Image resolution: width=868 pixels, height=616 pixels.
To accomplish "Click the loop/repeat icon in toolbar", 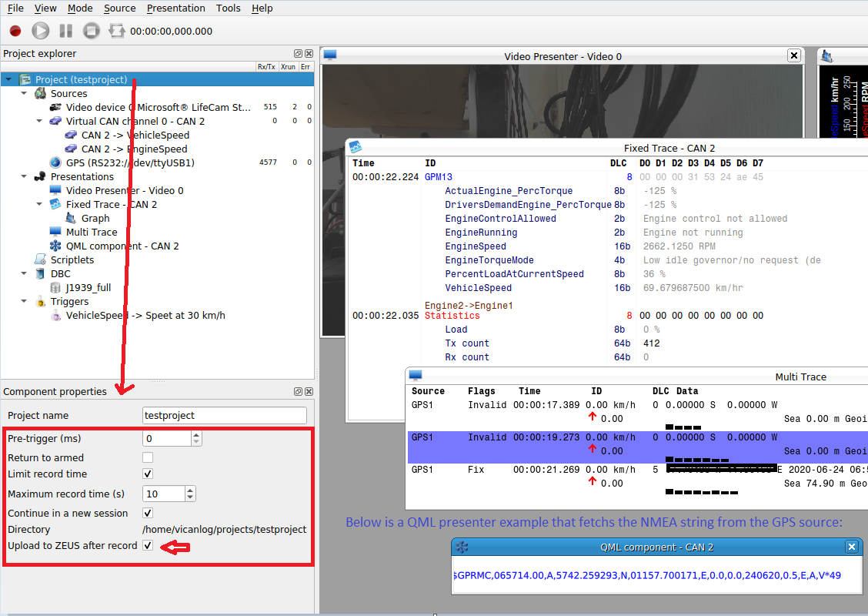I will pyautogui.click(x=116, y=31).
